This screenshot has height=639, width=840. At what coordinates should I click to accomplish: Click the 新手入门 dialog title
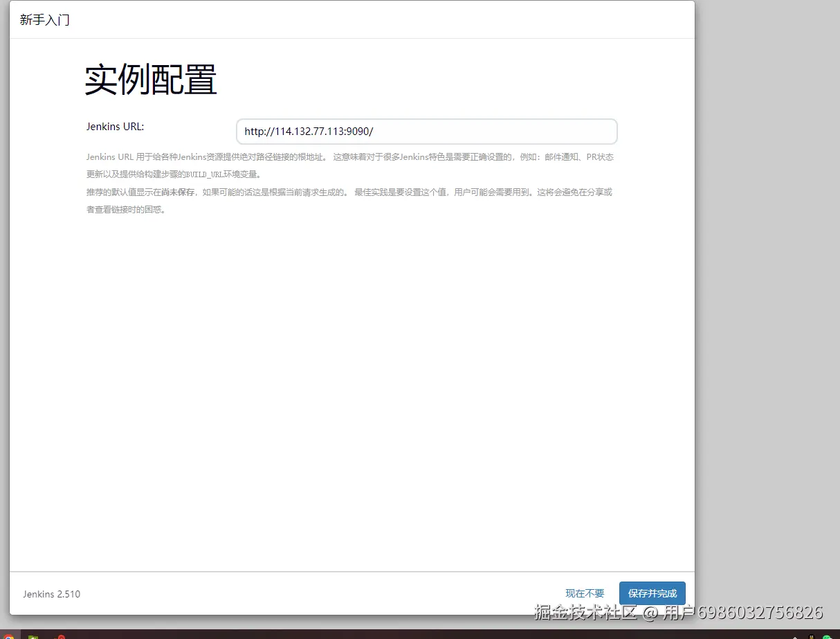coord(45,20)
